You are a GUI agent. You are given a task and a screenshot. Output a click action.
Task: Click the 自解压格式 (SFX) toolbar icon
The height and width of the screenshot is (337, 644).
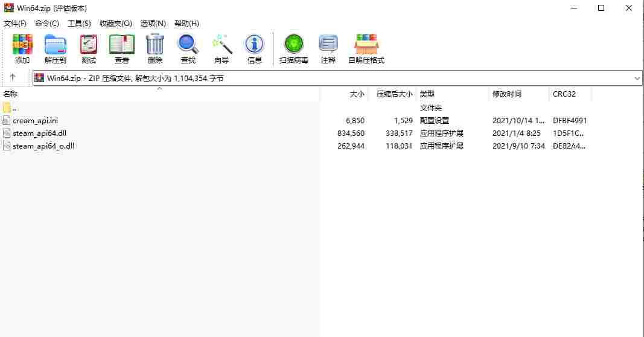point(366,44)
